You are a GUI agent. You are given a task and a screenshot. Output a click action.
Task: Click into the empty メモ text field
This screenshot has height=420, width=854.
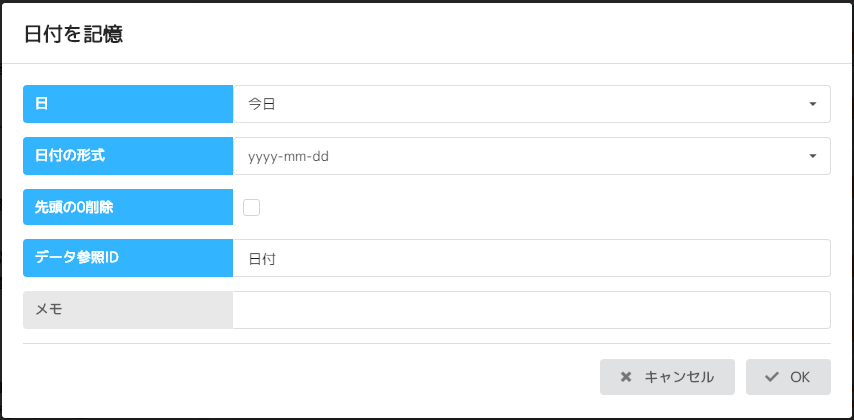click(x=531, y=310)
